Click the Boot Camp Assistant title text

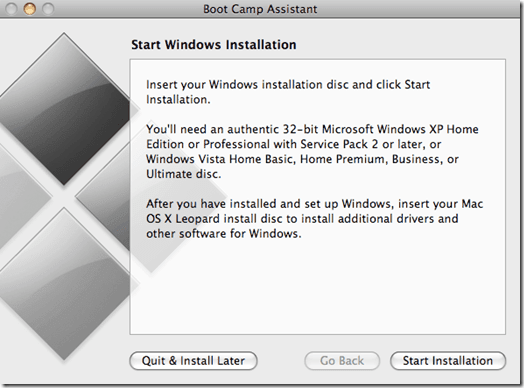tap(260, 9)
